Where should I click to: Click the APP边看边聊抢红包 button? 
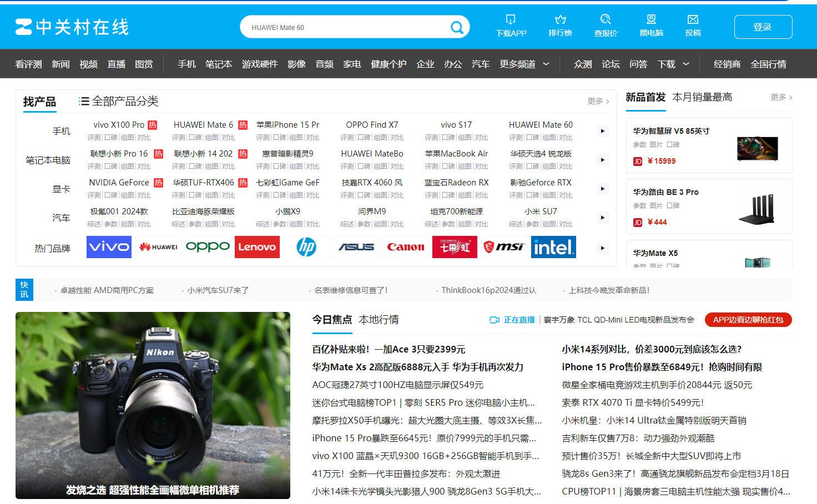tap(748, 320)
